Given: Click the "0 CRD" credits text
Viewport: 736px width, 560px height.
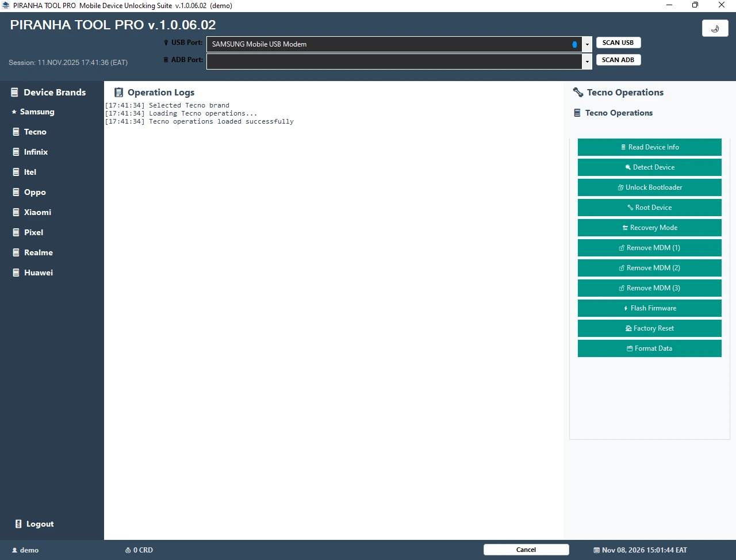Looking at the screenshot, I should 143,550.
